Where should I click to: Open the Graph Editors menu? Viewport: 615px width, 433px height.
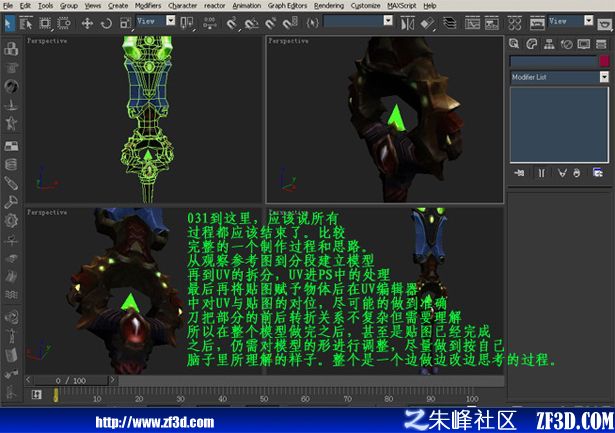click(287, 6)
